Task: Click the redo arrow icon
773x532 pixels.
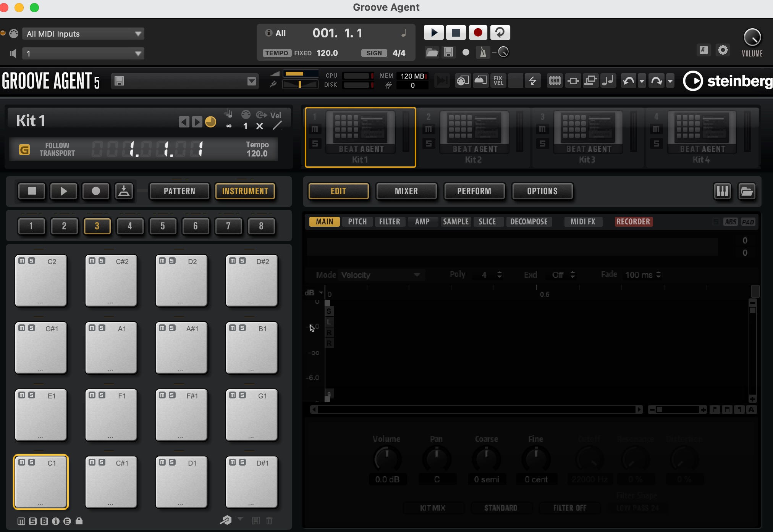Action: coord(657,81)
